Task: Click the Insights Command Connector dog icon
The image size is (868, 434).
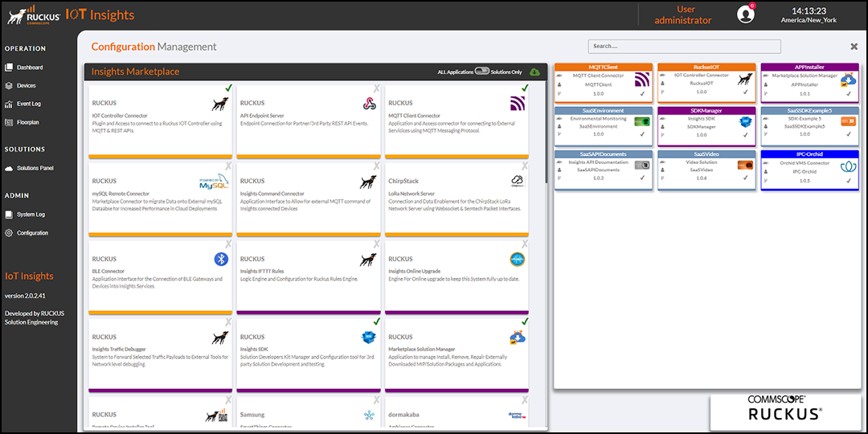Action: coord(369,182)
